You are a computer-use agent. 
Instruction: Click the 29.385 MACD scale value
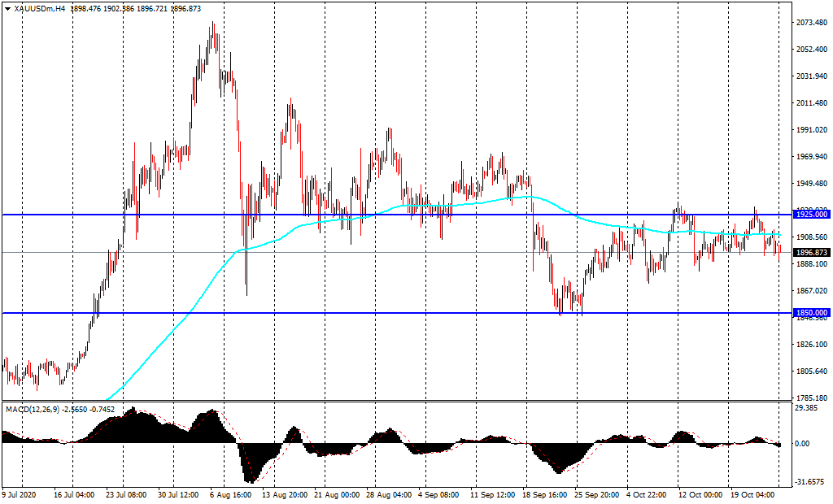pyautogui.click(x=808, y=409)
